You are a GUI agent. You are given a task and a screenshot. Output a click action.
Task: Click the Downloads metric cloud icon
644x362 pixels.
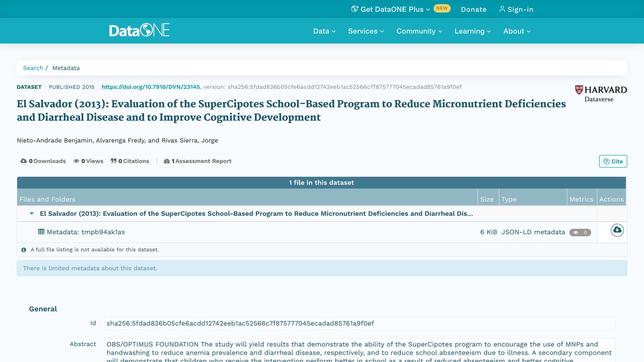pos(24,161)
